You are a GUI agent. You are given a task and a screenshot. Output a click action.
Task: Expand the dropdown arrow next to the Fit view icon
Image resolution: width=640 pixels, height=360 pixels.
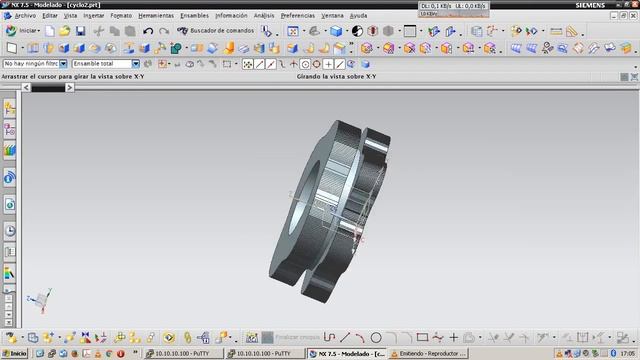coord(304,31)
